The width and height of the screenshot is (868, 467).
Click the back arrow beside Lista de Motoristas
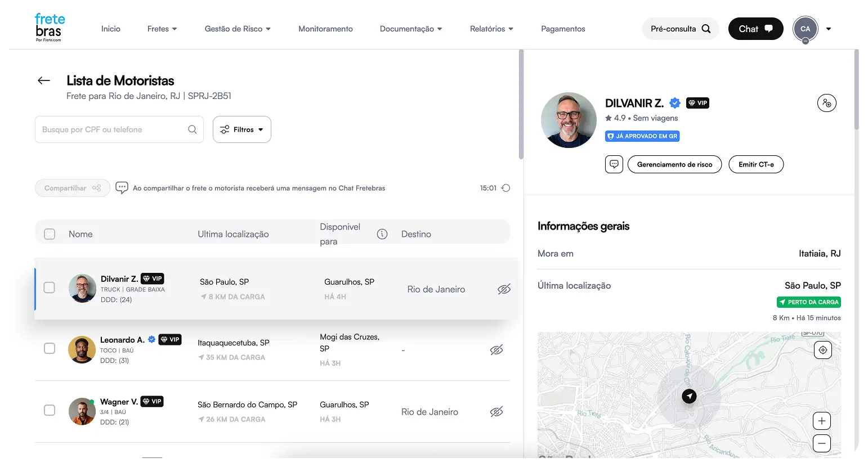(x=44, y=80)
